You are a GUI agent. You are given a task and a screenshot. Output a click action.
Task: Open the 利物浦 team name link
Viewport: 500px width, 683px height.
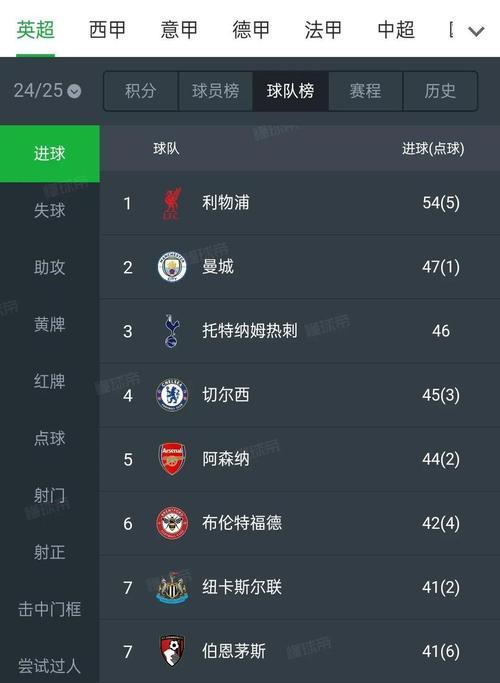click(226, 203)
